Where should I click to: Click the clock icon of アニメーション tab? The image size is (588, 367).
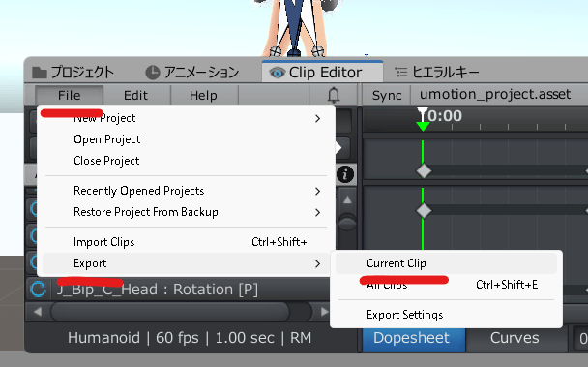pos(153,72)
